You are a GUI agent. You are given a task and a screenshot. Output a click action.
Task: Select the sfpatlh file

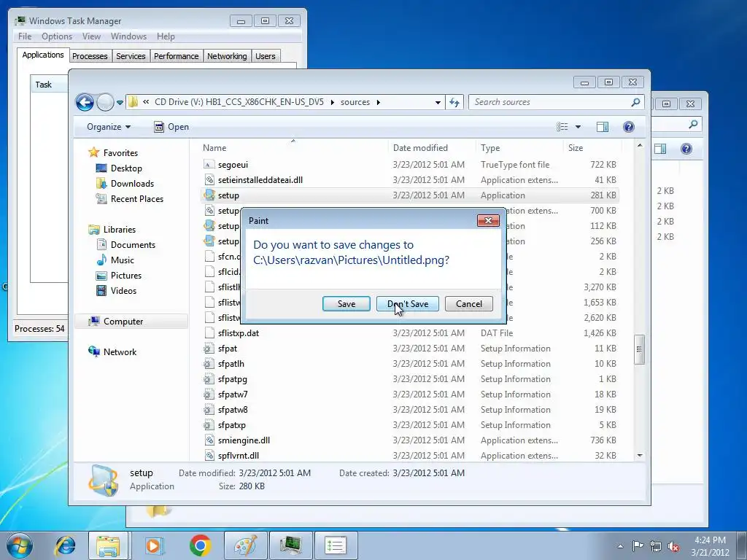pyautogui.click(x=410, y=364)
